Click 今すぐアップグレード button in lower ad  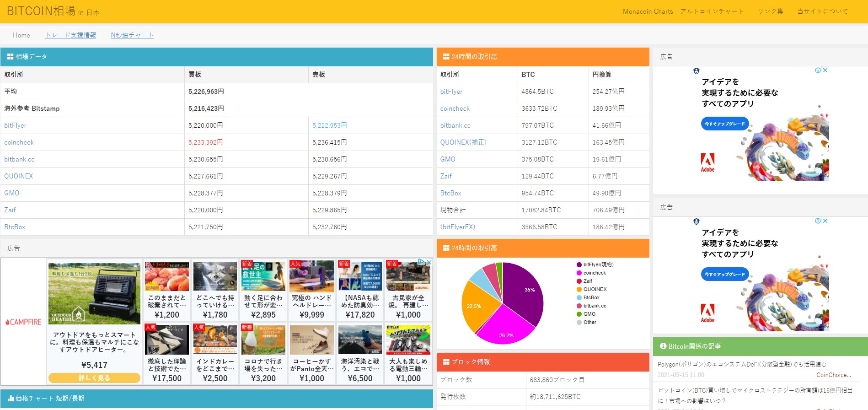coord(725,274)
